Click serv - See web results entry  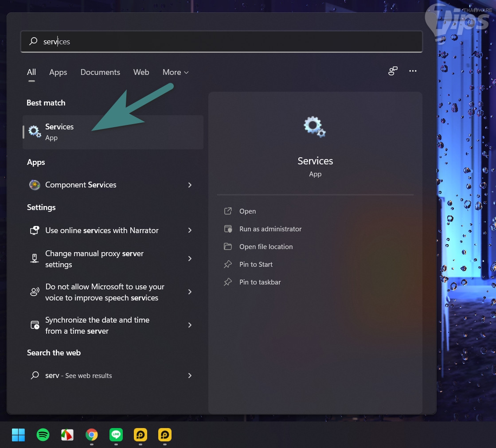click(78, 376)
